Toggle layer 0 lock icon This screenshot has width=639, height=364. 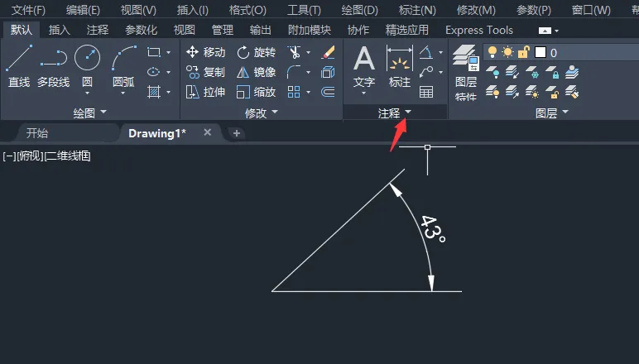click(523, 52)
